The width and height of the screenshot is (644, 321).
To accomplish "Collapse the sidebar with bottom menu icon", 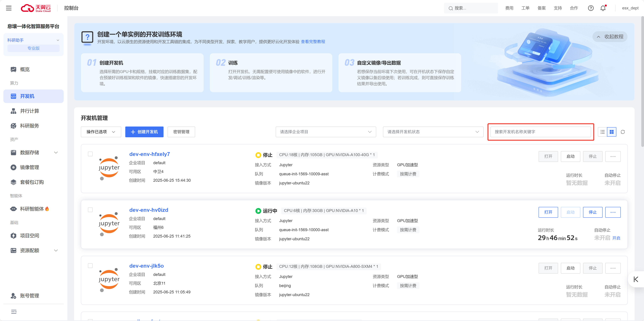I will (14, 312).
